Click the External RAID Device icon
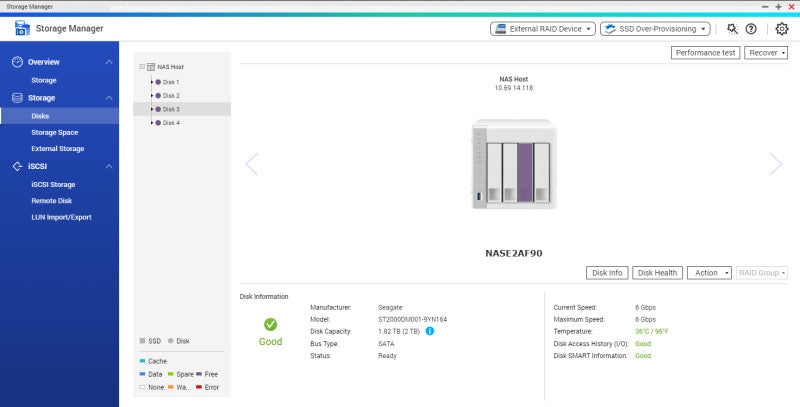The image size is (800, 407). (x=501, y=29)
